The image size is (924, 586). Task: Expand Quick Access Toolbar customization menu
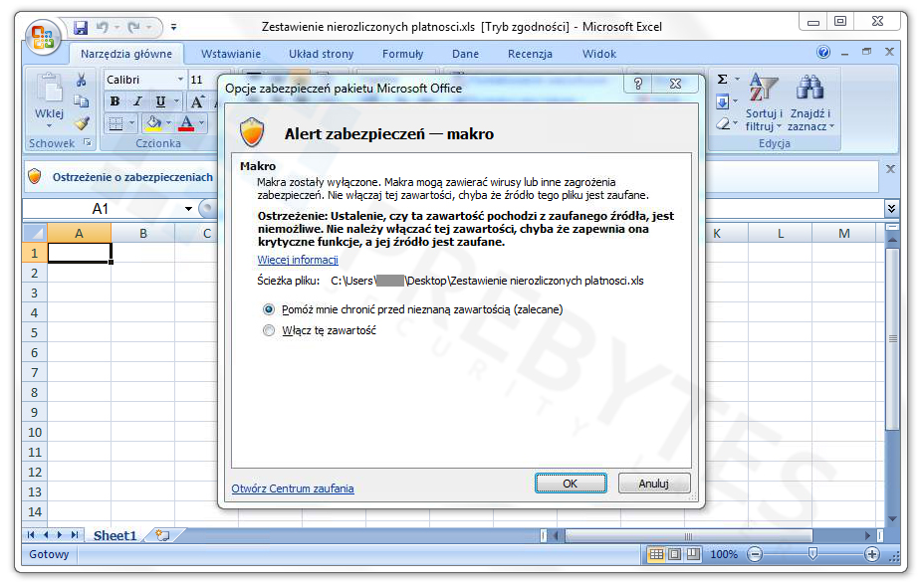[173, 27]
